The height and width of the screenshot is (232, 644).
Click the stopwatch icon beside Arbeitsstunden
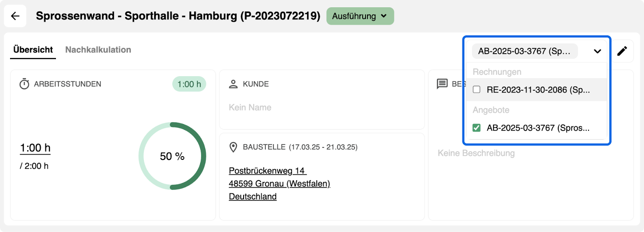click(25, 84)
